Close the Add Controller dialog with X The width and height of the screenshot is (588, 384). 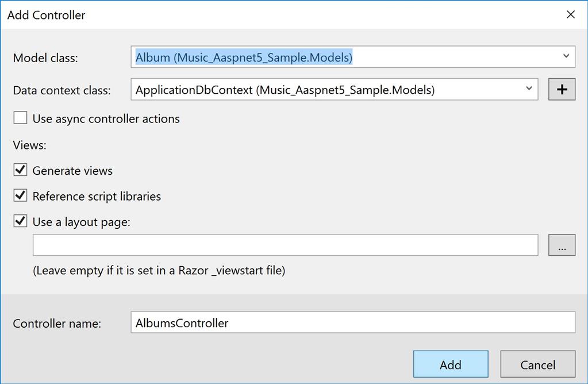[570, 15]
